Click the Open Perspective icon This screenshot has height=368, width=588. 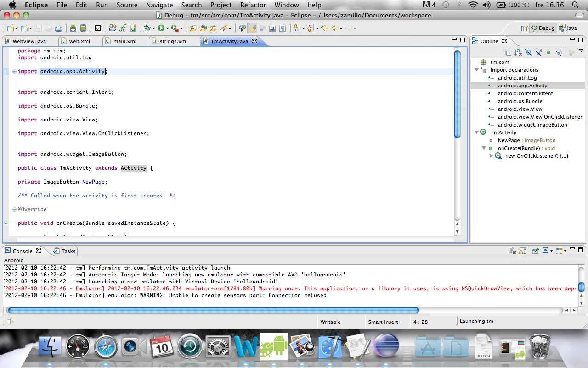pos(523,28)
